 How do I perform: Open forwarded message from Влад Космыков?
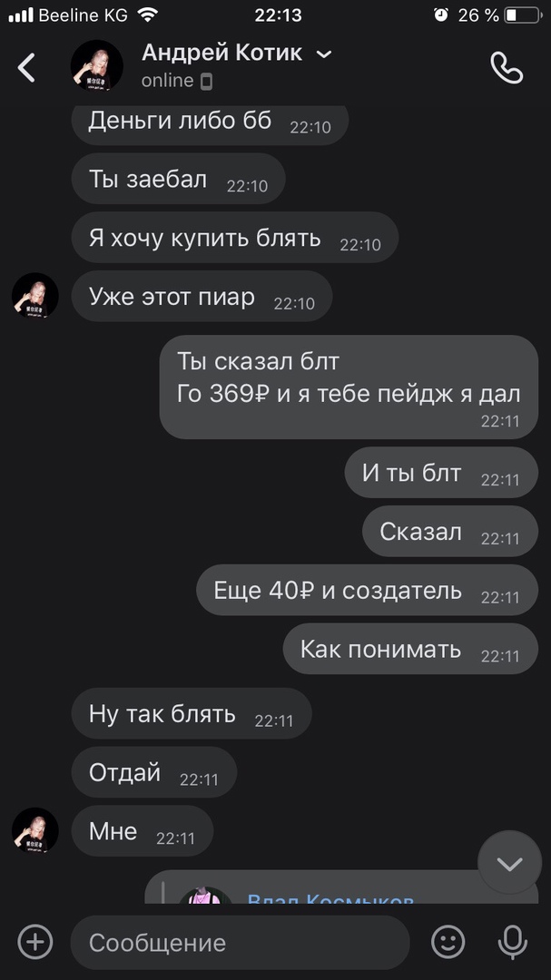tap(341, 887)
